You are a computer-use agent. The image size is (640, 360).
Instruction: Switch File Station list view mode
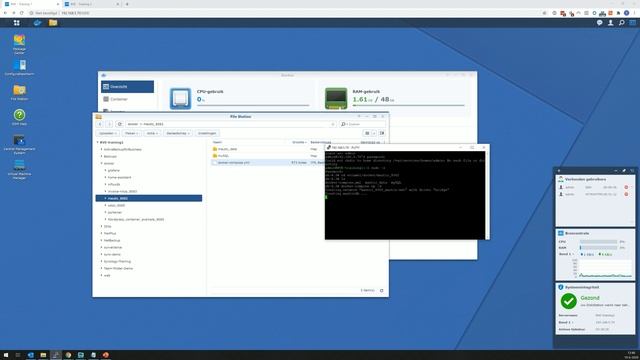click(367, 133)
